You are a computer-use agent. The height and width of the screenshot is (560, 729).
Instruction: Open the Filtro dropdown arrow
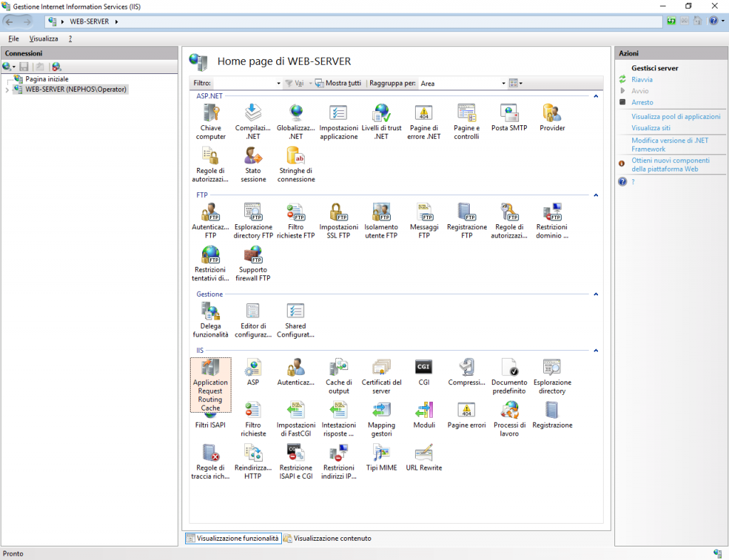(x=278, y=83)
